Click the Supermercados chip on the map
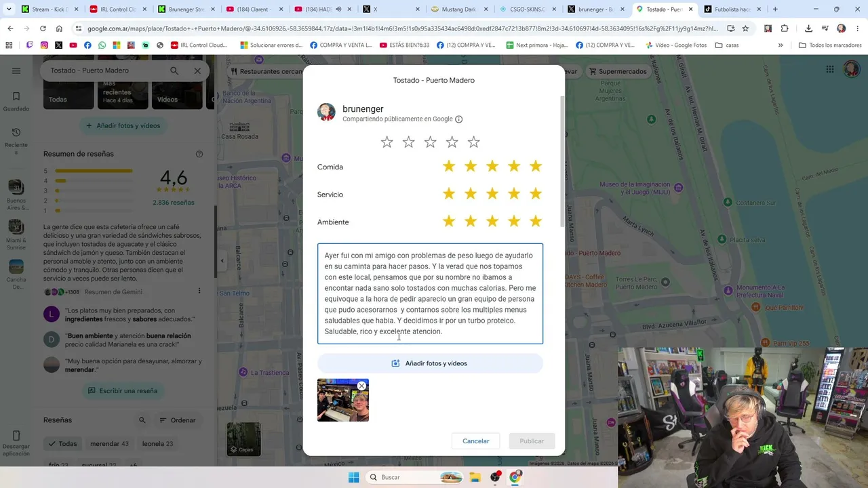Image resolution: width=868 pixels, height=488 pixels. tap(618, 71)
